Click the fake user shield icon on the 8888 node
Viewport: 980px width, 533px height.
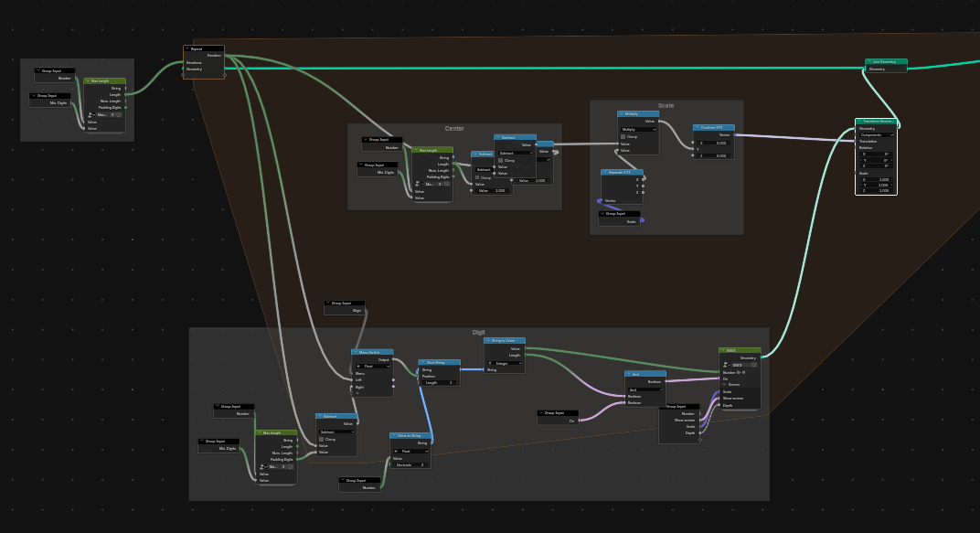point(754,364)
